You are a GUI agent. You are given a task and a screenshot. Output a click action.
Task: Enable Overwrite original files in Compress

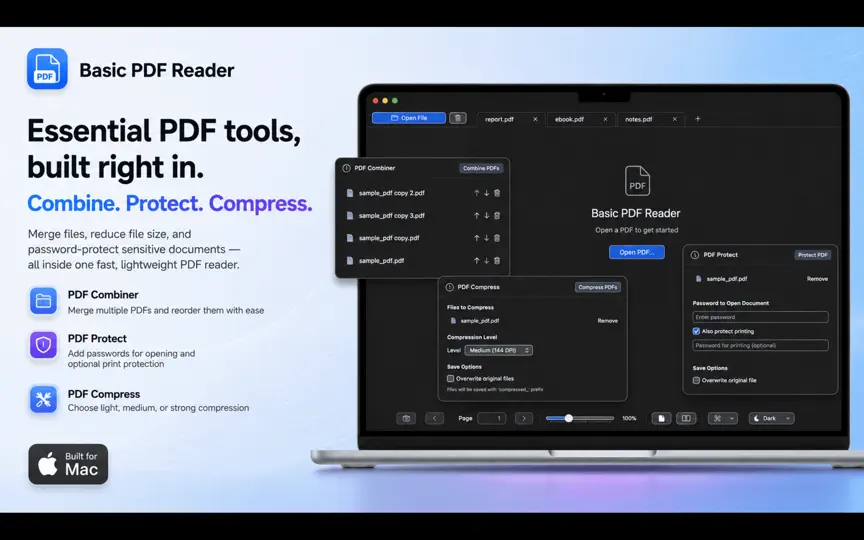click(x=450, y=379)
